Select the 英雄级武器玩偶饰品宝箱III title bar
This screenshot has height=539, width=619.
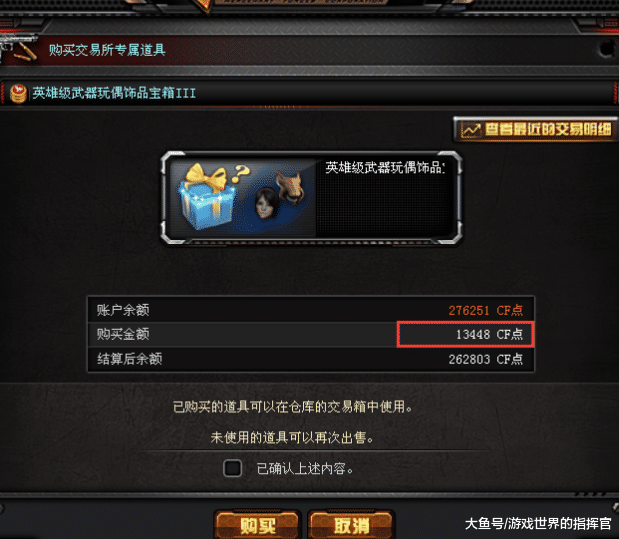pyautogui.click(x=310, y=93)
